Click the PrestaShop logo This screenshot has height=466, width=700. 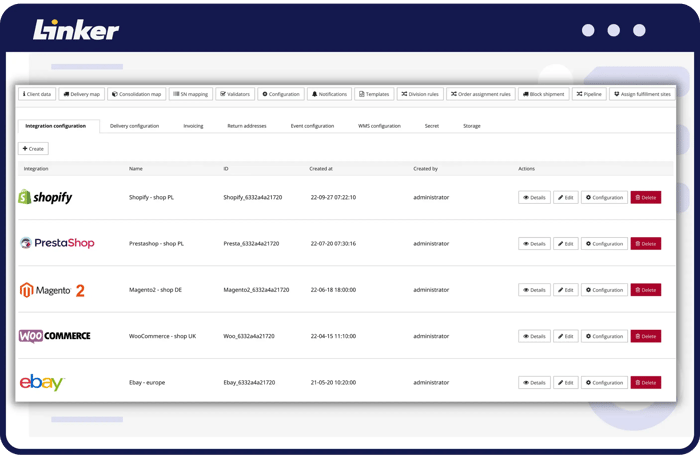[x=57, y=243]
